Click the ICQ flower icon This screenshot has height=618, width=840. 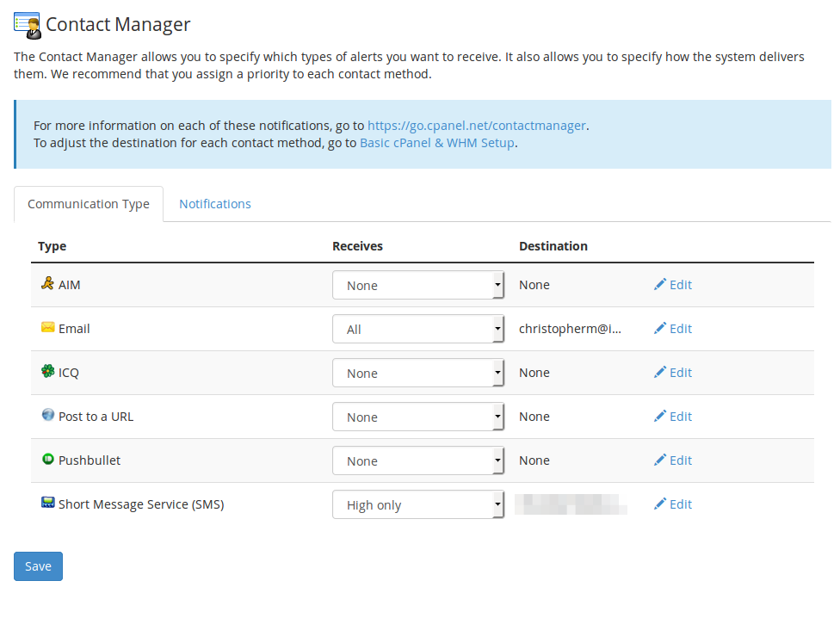[x=47, y=372]
